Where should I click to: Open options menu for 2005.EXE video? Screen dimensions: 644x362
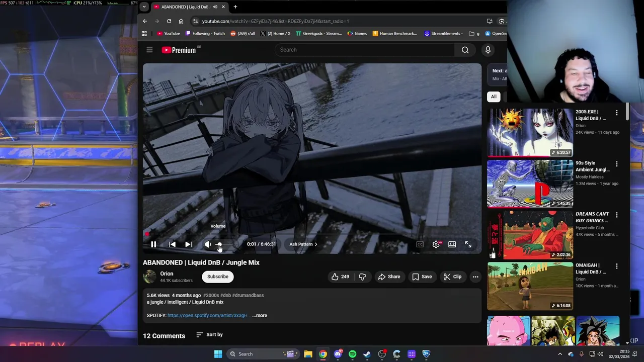coord(617,113)
